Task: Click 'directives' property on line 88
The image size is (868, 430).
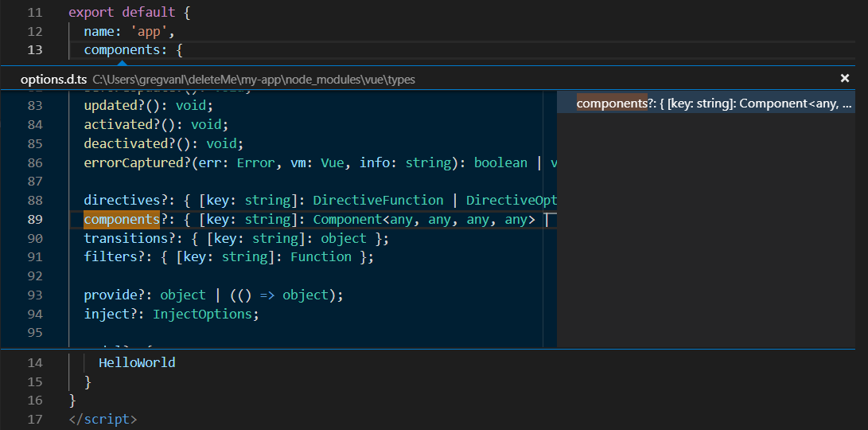Action: [x=122, y=200]
